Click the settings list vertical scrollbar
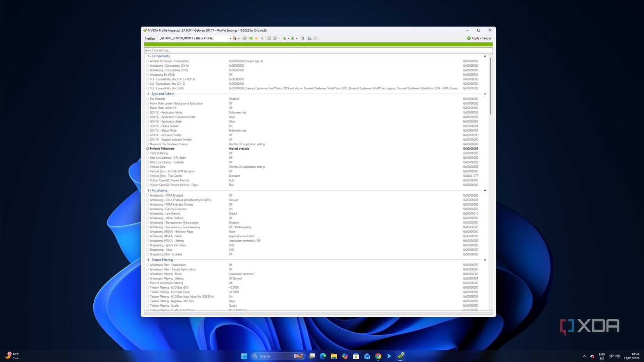 click(x=490, y=86)
